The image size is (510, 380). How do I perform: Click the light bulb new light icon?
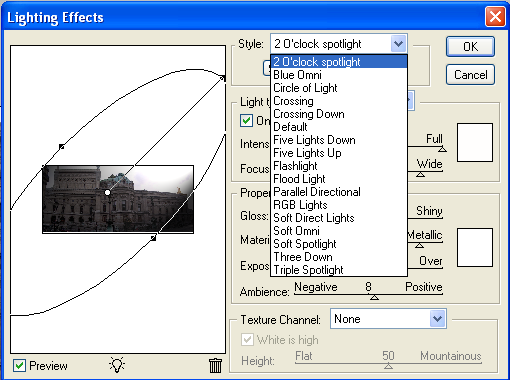pos(117,365)
